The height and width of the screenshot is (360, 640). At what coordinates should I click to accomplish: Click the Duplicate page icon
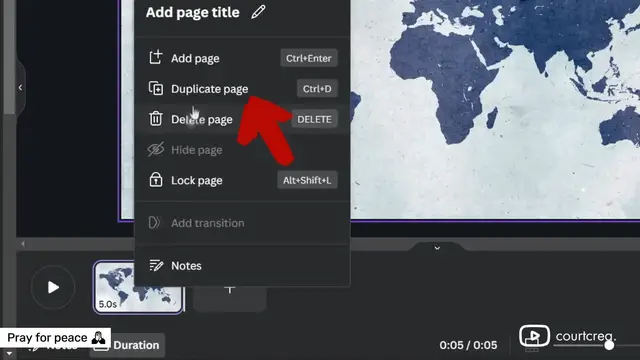pyautogui.click(x=156, y=89)
